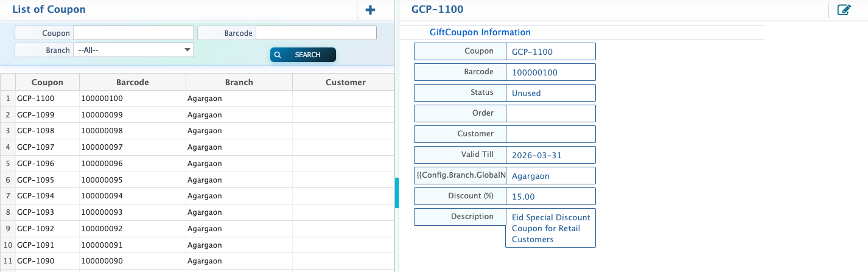Screen dimensions: 868x272
Task: Open the Branch dropdown showing --All--
Action: coord(133,50)
